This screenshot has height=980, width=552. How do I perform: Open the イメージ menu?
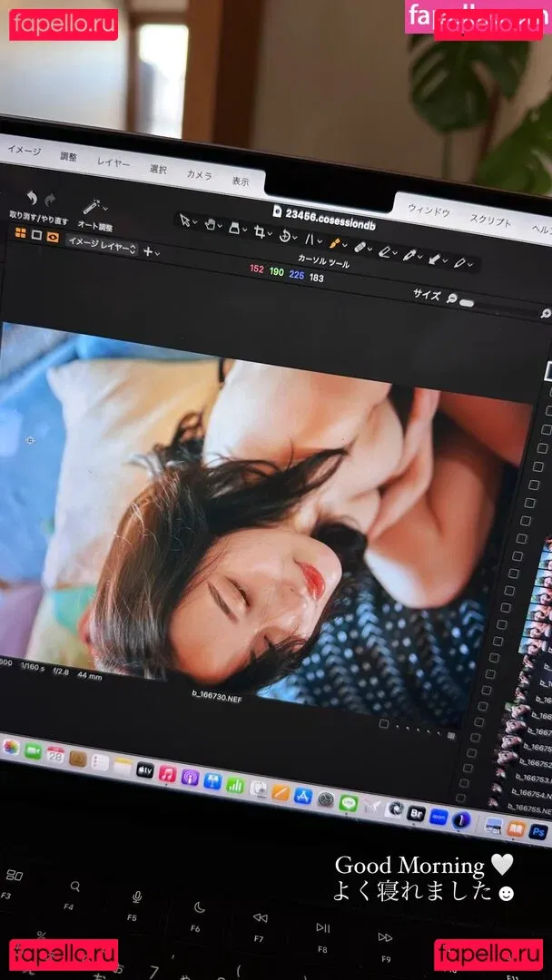coord(24,151)
